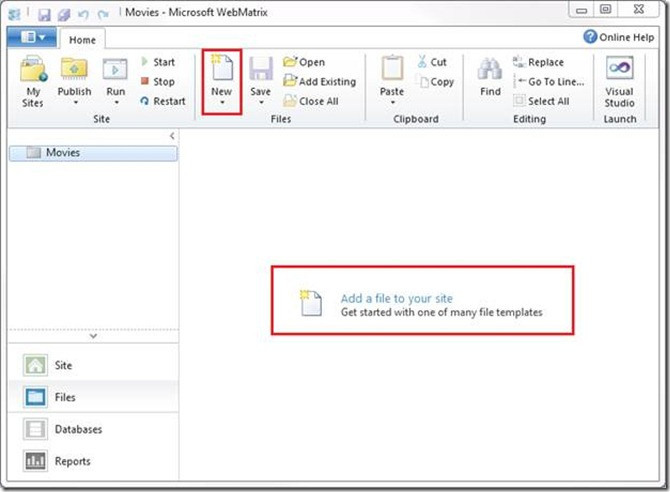Open a file with Open button
Viewport: 670px width, 492px height.
(x=304, y=62)
